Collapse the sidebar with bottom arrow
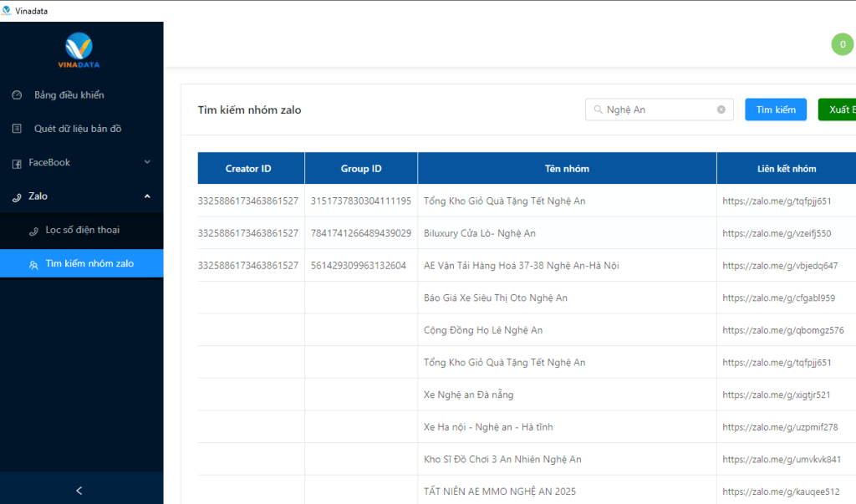856x504 pixels. tap(79, 491)
